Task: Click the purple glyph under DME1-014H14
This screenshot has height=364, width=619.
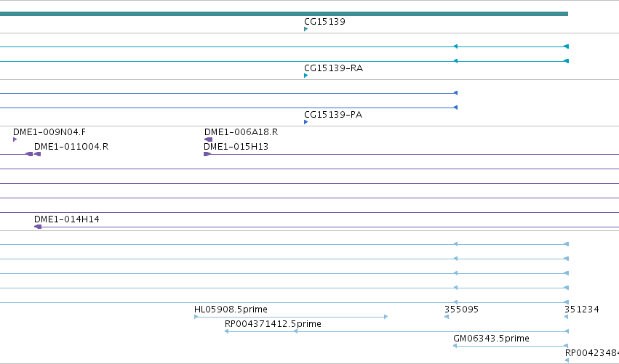Action: (x=38, y=227)
